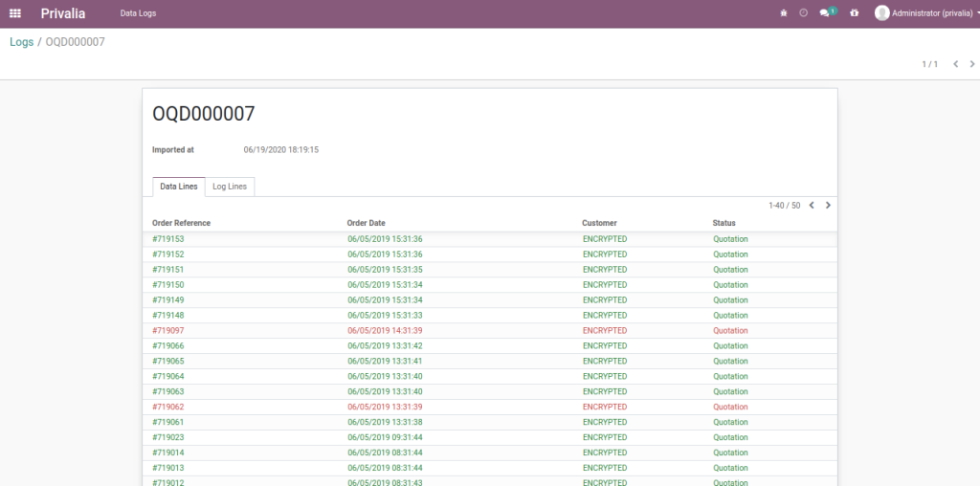Sort by the Order Reference column header
The height and width of the screenshot is (486, 980).
click(x=181, y=223)
